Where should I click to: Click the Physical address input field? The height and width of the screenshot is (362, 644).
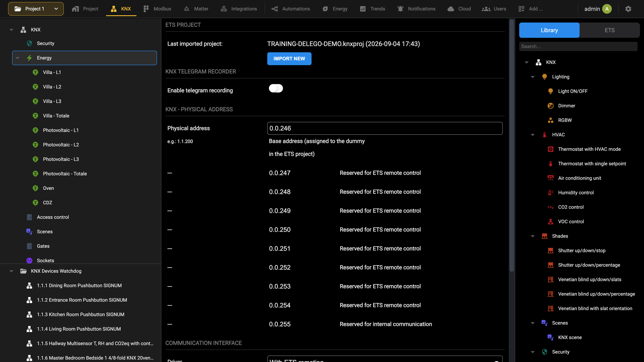[385, 129]
